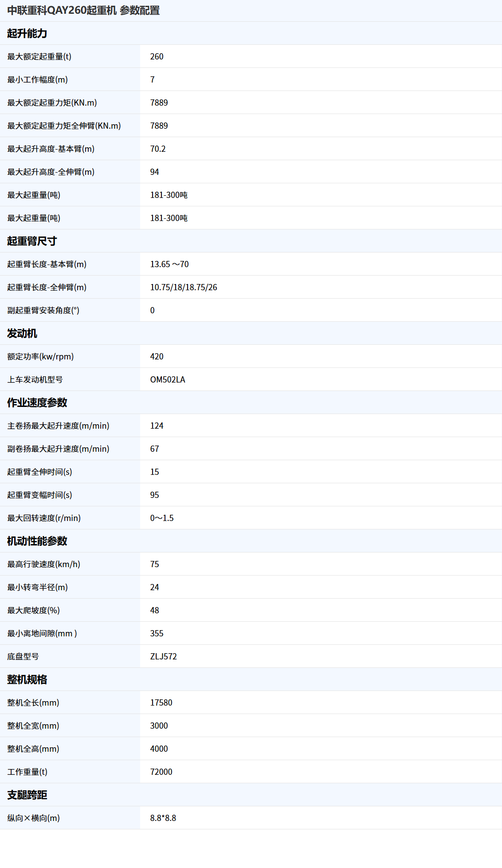Select the value 0 for 副起重臂安装角度
The width and height of the screenshot is (502, 868).
tap(153, 310)
